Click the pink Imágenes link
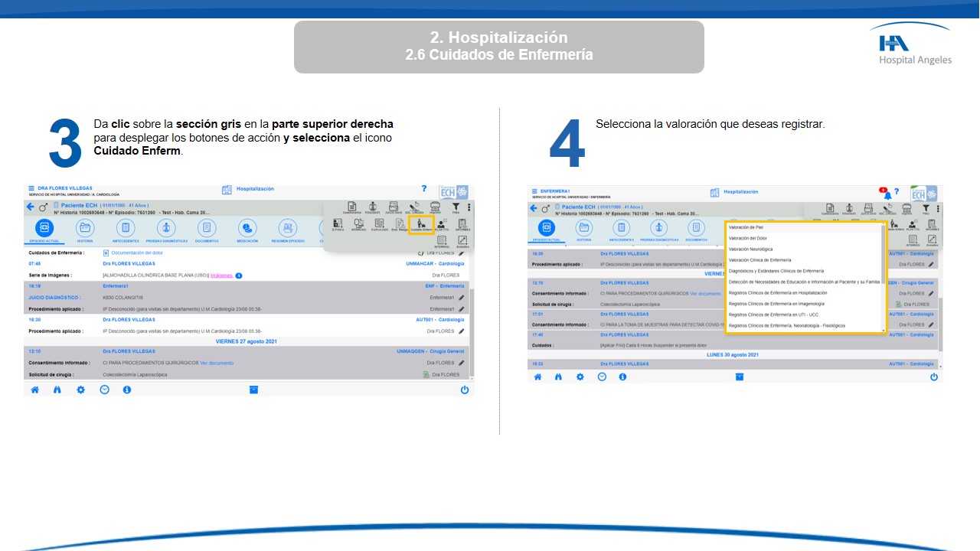980x551 pixels. coord(221,275)
